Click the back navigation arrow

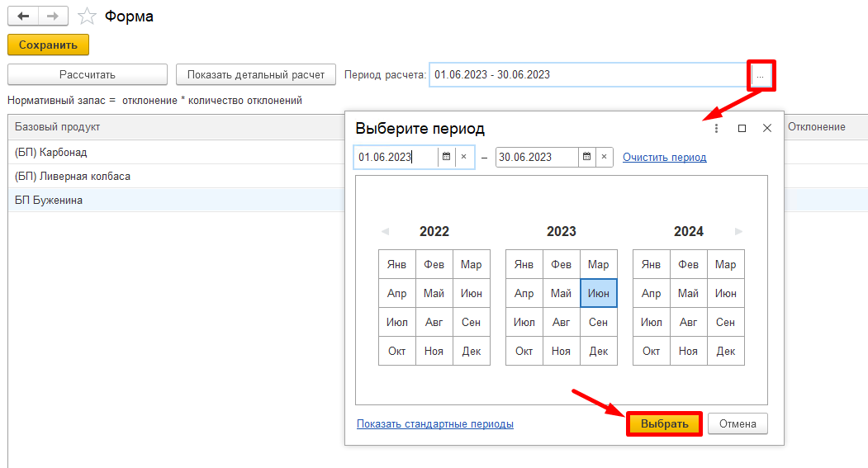[22, 17]
